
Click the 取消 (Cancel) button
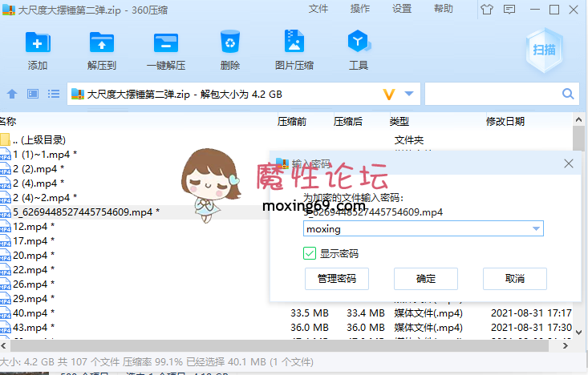(515, 279)
